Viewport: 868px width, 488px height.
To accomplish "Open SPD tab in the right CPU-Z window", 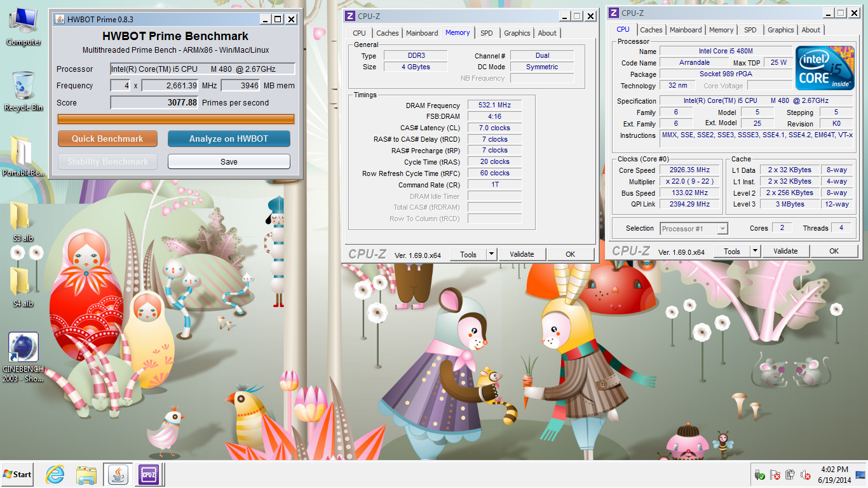I will coord(750,30).
